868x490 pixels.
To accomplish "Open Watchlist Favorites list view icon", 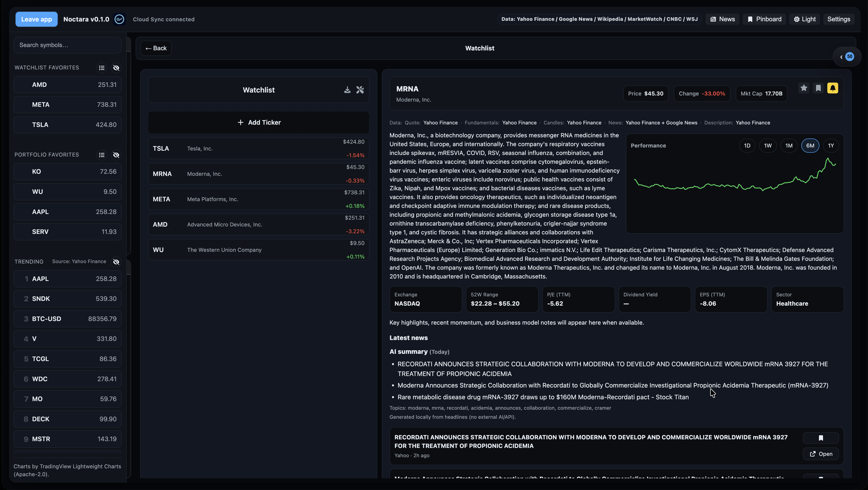I will (x=102, y=68).
